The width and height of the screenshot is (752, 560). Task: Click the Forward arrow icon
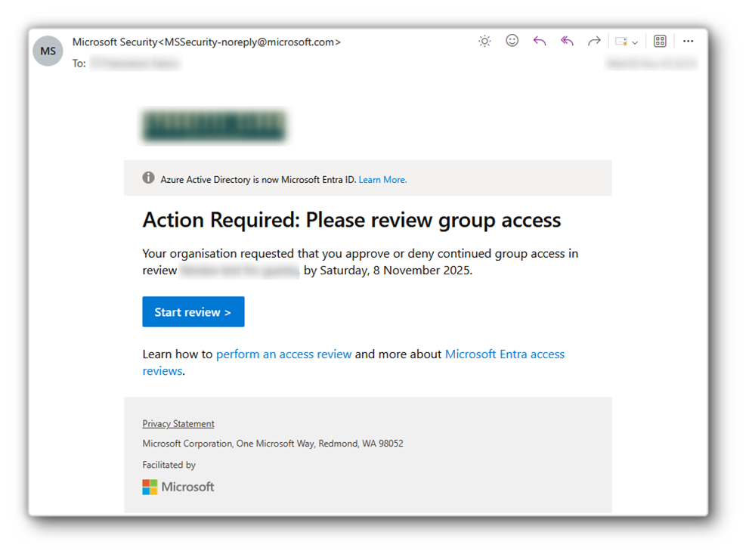594,42
